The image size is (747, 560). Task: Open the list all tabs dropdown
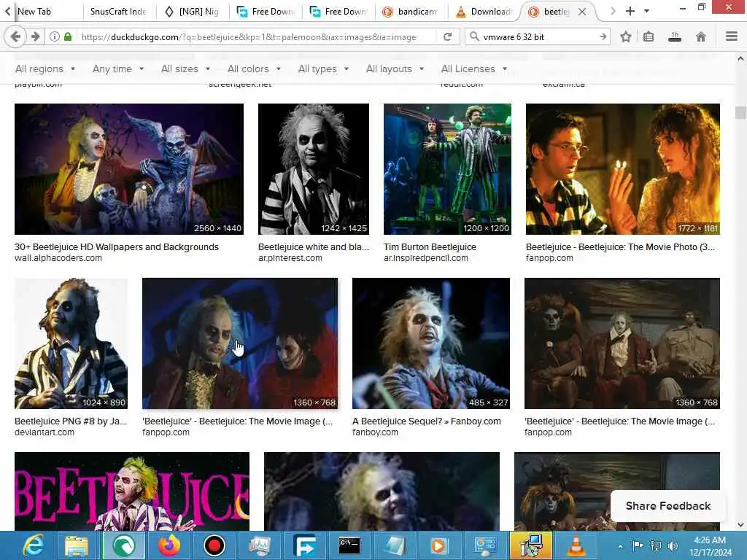(646, 11)
